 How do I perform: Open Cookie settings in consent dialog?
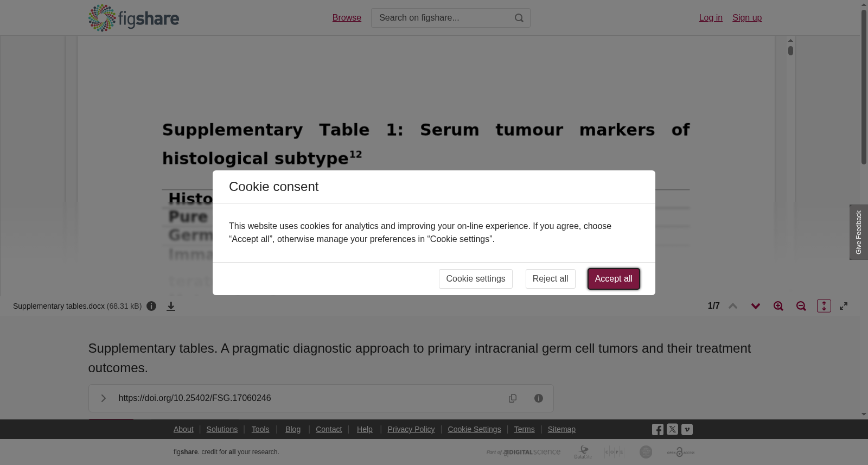pos(476,279)
